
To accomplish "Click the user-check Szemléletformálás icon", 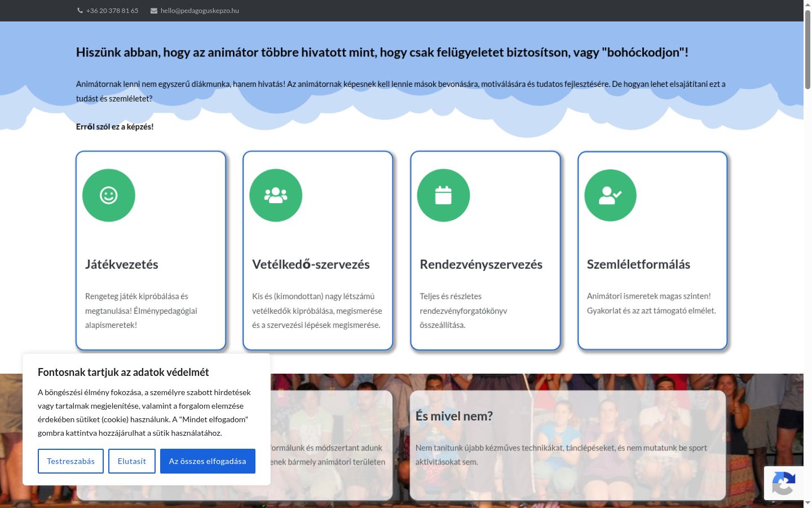I will pyautogui.click(x=610, y=195).
